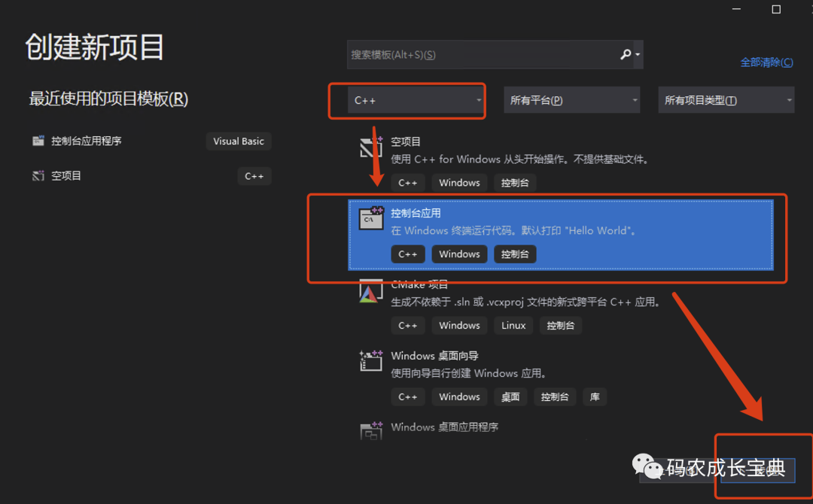This screenshot has height=504, width=813.
Task: Open the 所有平台 platform dropdown
Action: 572,99
